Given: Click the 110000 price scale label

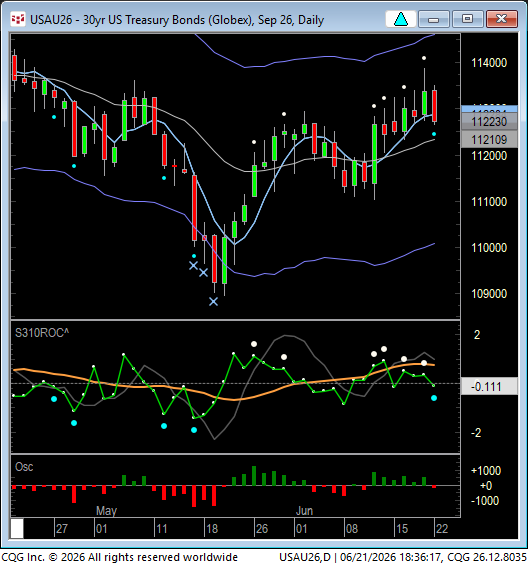Looking at the screenshot, I should [x=489, y=248].
